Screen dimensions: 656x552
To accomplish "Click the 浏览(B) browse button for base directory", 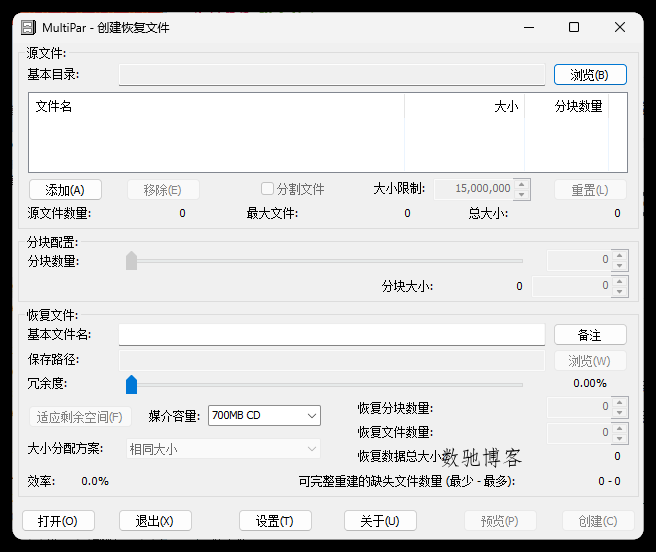I will pos(590,74).
